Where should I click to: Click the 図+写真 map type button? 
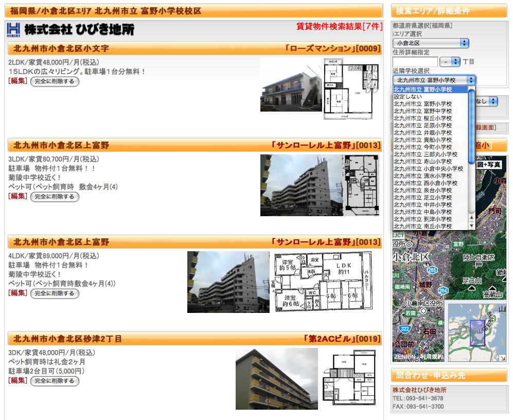click(489, 165)
